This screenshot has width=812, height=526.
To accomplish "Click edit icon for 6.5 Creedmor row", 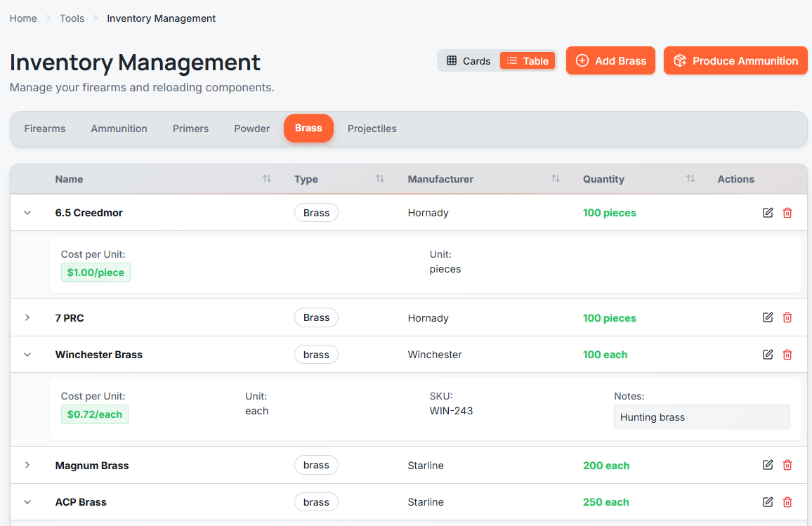I will coord(768,213).
